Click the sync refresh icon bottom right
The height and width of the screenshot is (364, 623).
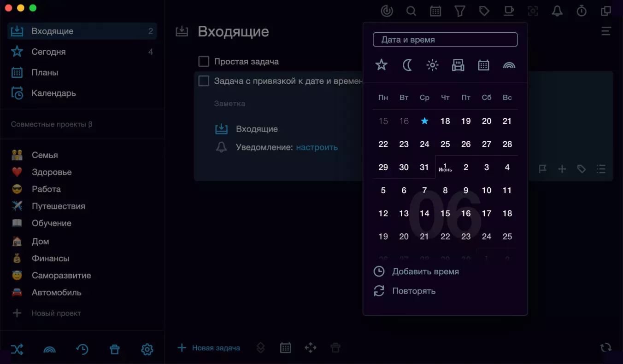pyautogui.click(x=606, y=348)
